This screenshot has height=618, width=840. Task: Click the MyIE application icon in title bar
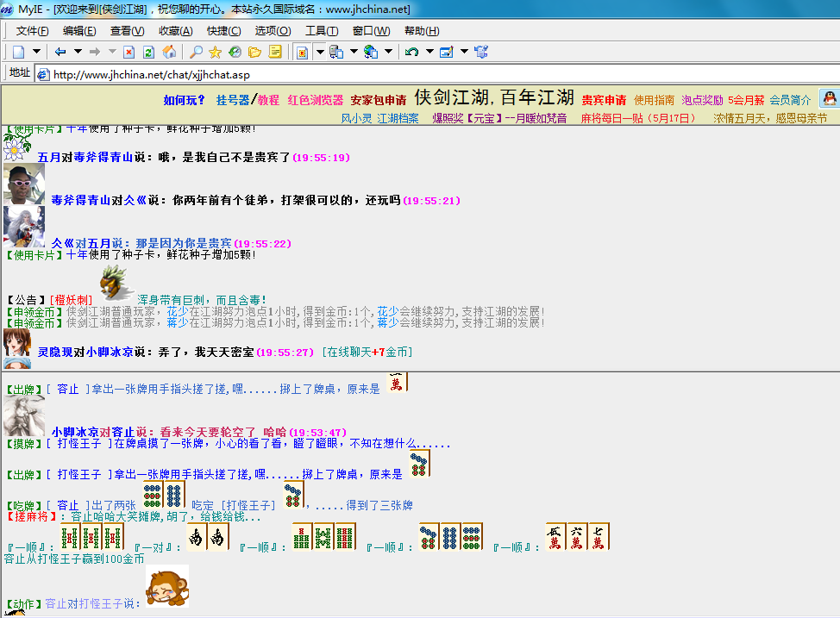coord(7,9)
